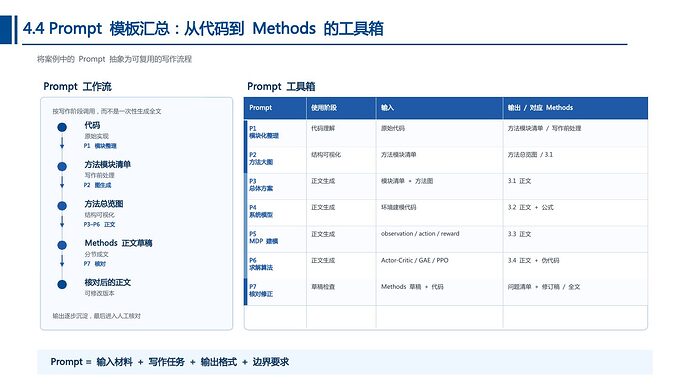The image size is (690, 388).
Task: Click '结构可视化' under 方法总览图 in the workflow
Action: click(x=99, y=215)
